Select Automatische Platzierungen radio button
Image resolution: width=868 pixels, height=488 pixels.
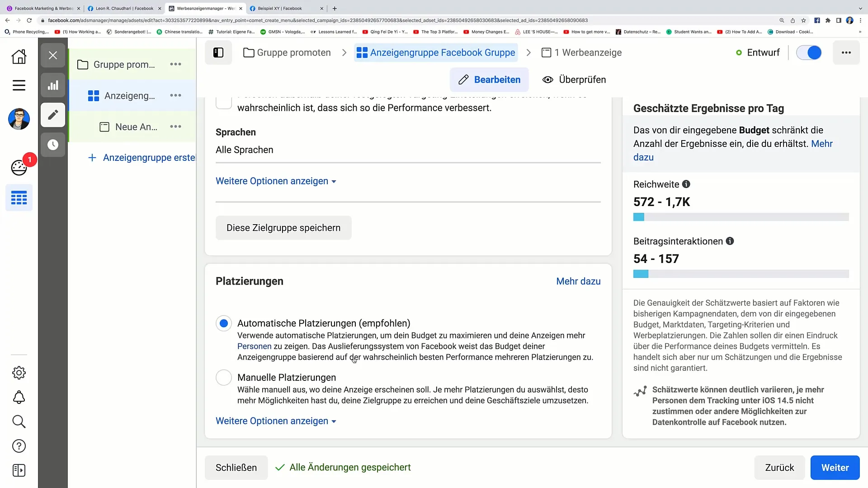(x=224, y=323)
